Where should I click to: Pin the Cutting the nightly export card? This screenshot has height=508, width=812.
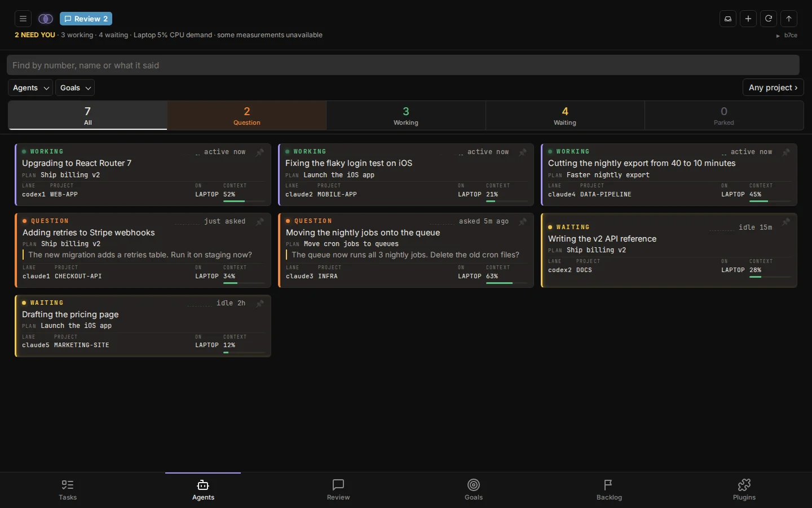pos(786,152)
